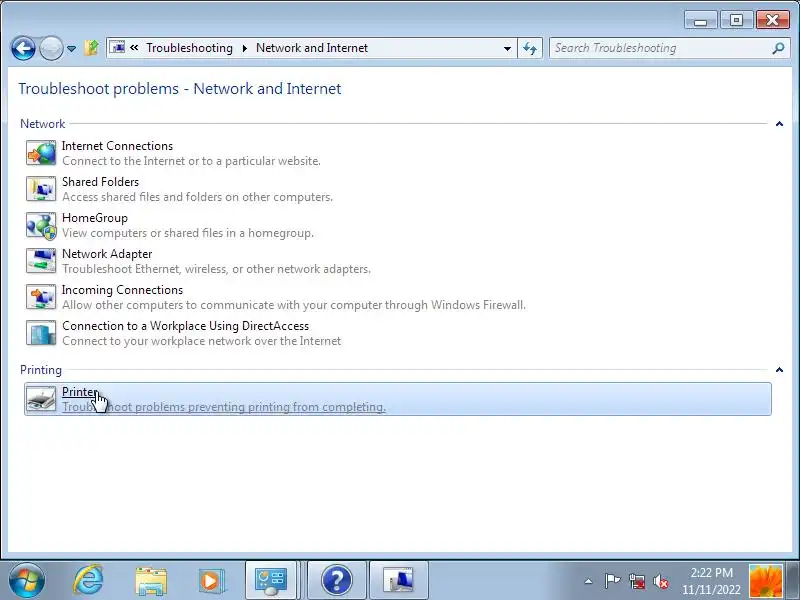The height and width of the screenshot is (600, 800).
Task: Go back with the Back arrow button
Action: pyautogui.click(x=23, y=48)
